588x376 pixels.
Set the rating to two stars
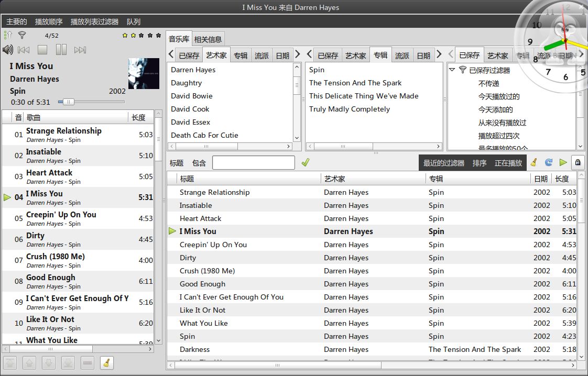pos(133,36)
